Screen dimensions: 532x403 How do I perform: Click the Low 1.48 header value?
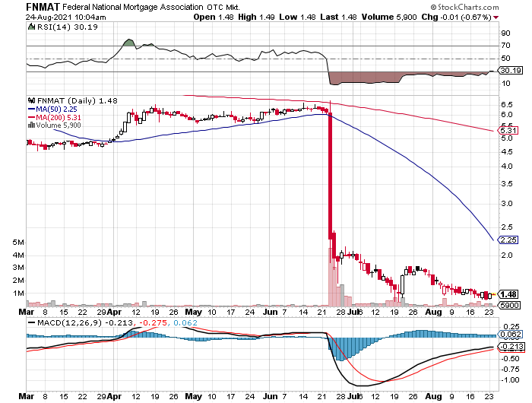coord(298,17)
